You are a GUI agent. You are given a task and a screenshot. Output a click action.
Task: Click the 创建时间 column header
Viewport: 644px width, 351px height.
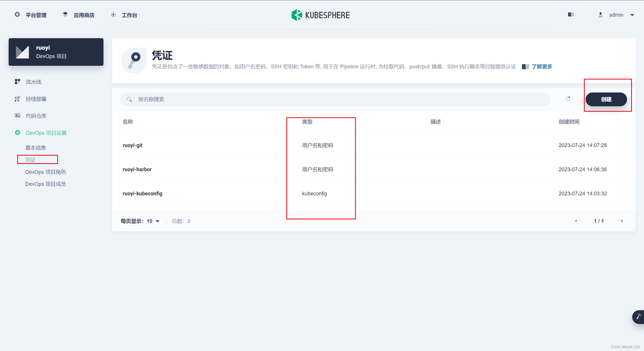pos(569,122)
